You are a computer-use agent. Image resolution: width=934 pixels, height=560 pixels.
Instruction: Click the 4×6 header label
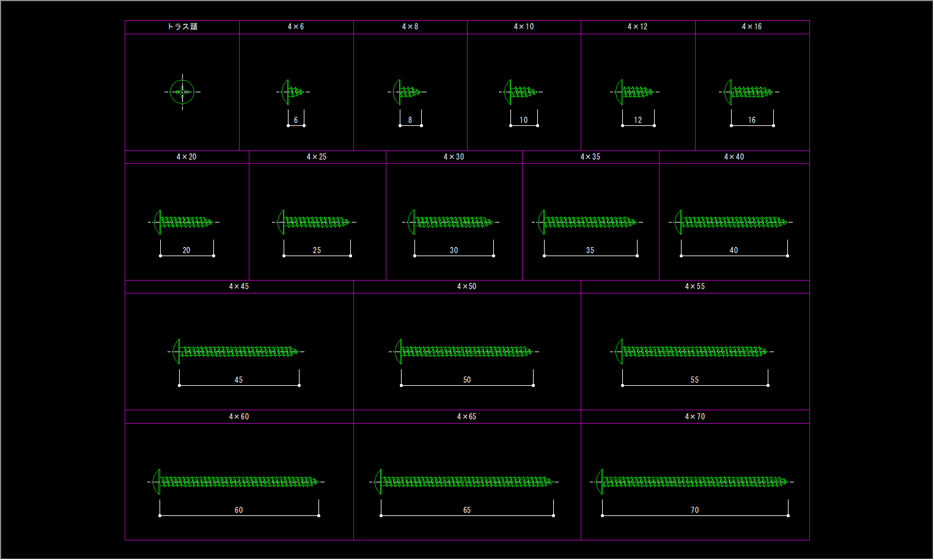coord(296,27)
